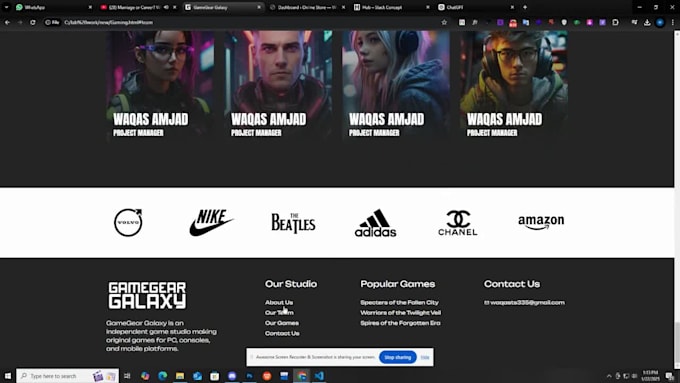Switch to Chrome on the taskbar
Viewport: 680px width, 383px height.
coord(302,376)
